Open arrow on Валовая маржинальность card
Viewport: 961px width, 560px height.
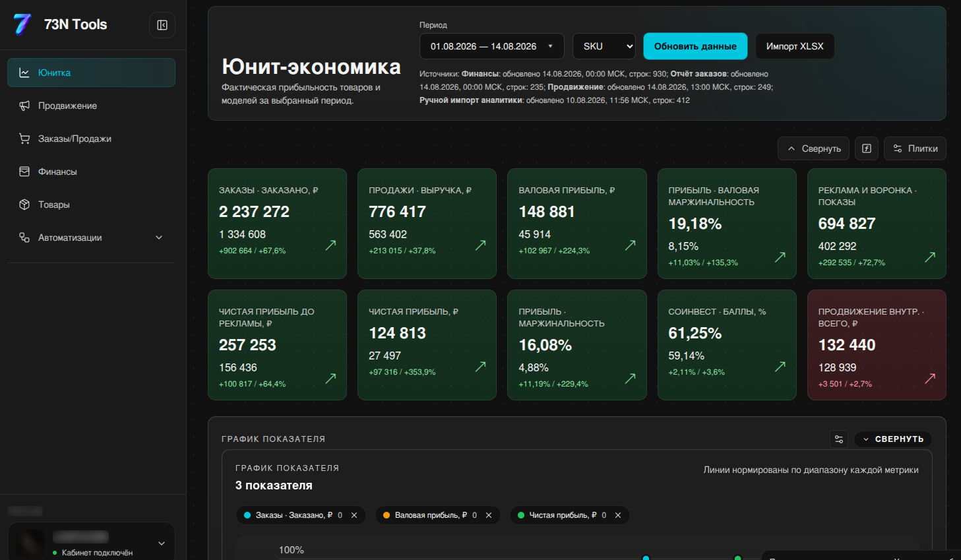click(780, 257)
